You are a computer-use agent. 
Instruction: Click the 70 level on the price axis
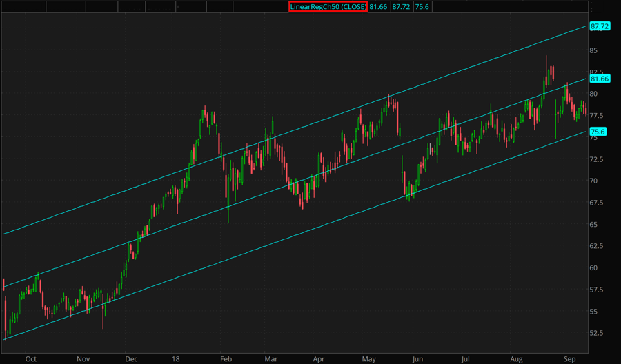pos(594,181)
